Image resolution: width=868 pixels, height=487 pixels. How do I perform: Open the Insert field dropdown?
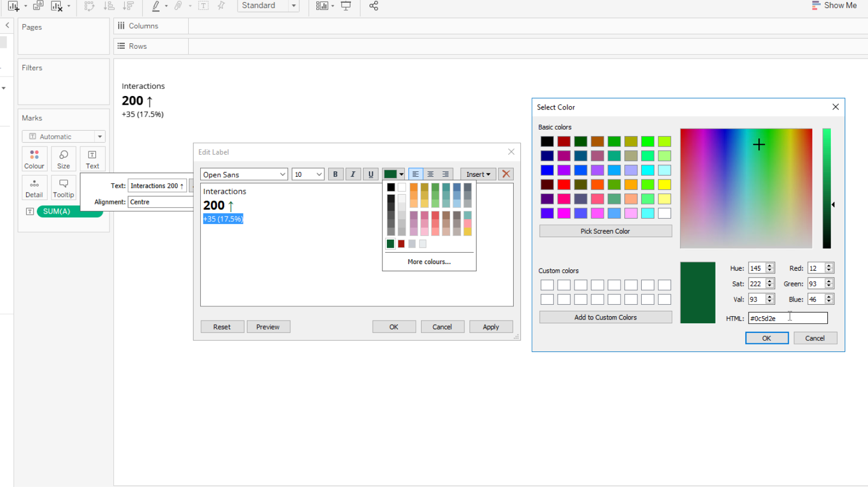pos(478,175)
